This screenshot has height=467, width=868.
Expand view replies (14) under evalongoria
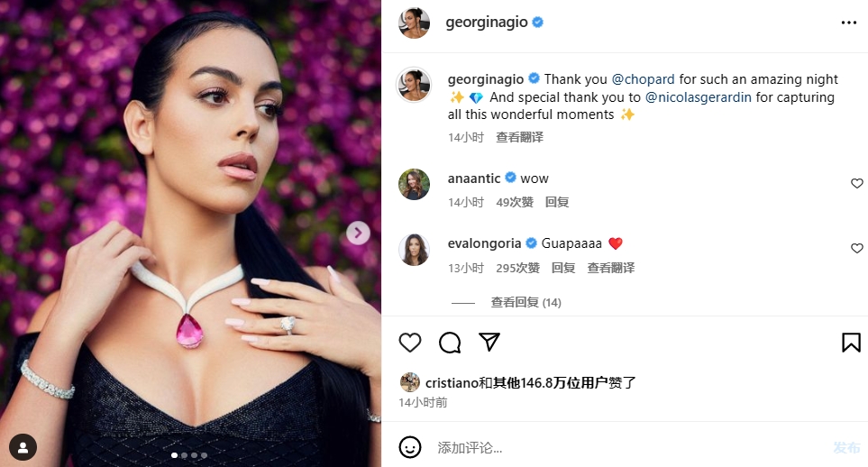[525, 303]
